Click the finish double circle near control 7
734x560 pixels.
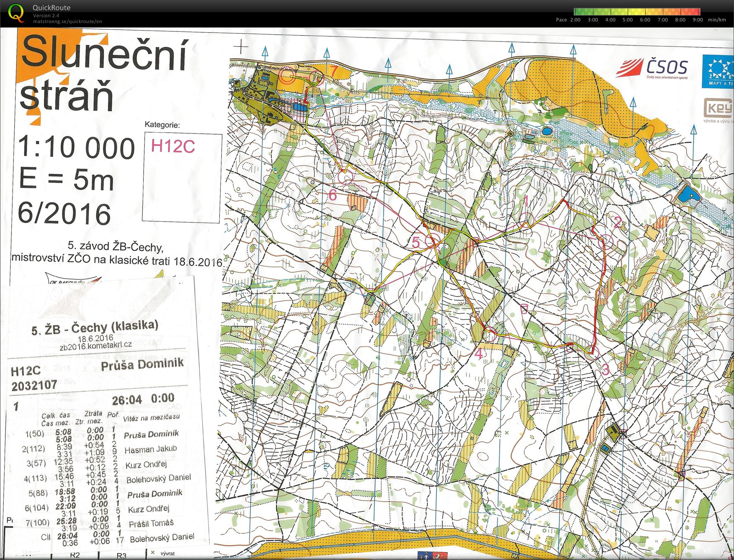[x=287, y=76]
